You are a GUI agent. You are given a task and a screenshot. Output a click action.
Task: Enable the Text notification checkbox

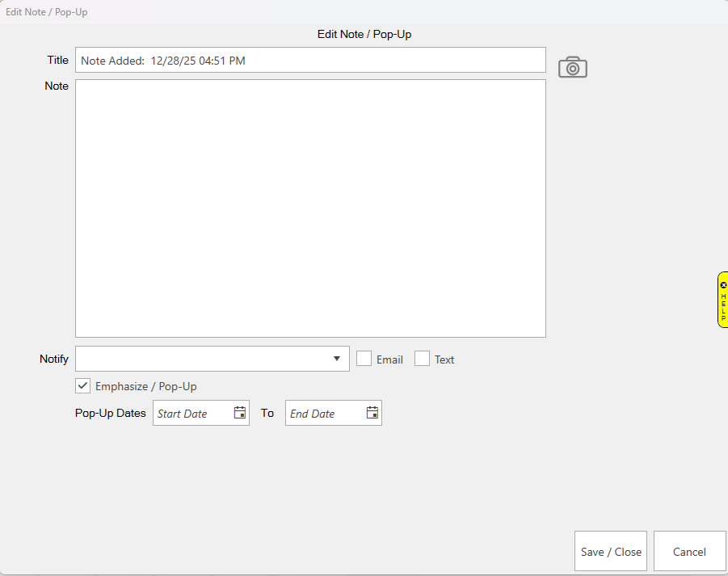pos(422,359)
